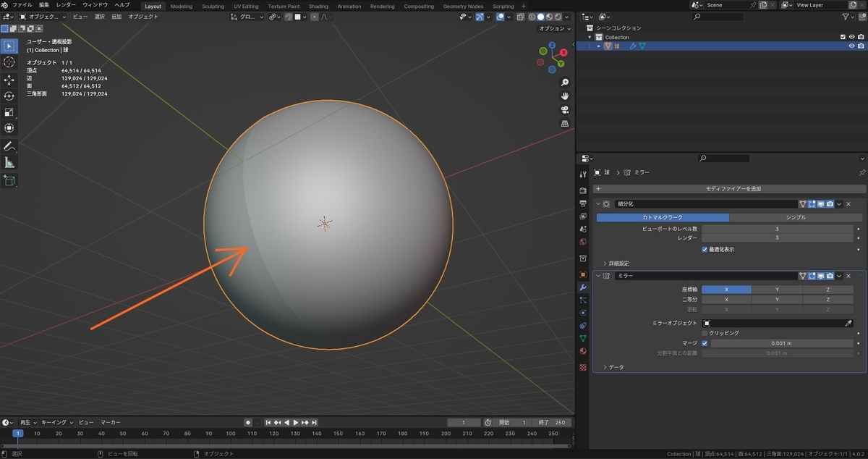The image size is (868, 459).
Task: Enable the クリッピング checkbox
Action: click(x=705, y=333)
